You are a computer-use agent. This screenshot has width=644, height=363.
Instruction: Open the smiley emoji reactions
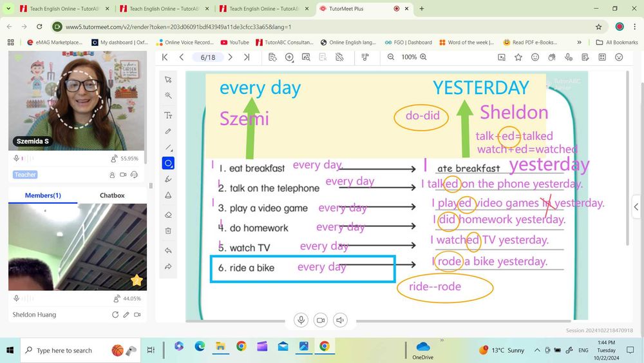[x=535, y=57]
